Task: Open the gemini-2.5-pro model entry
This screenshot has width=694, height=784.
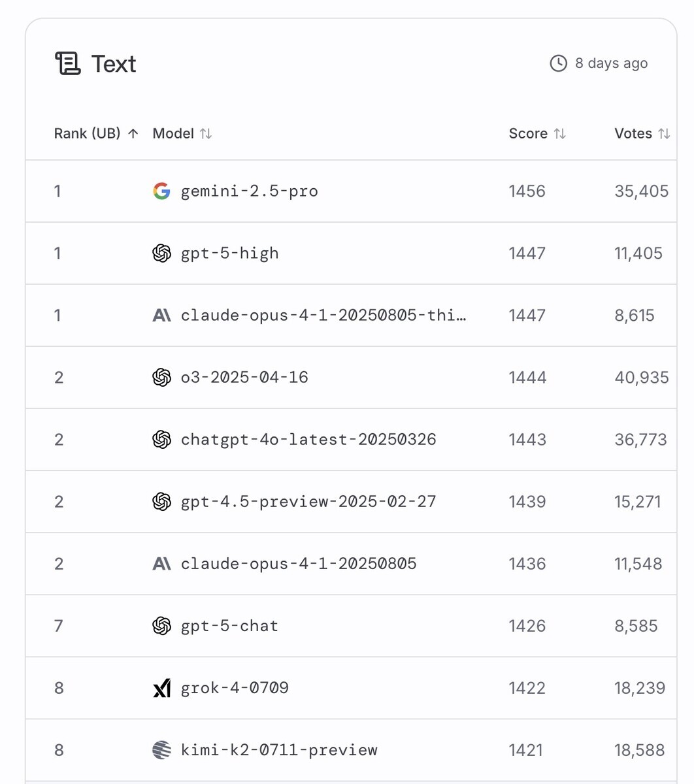Action: coord(249,191)
